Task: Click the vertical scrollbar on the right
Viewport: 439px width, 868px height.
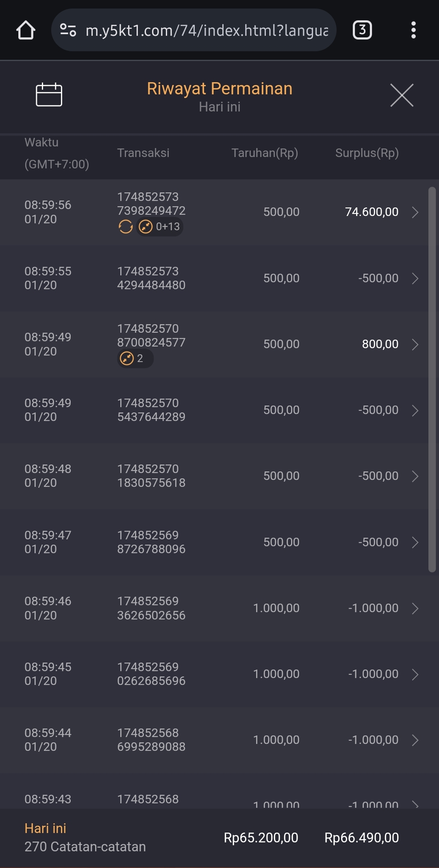Action: [x=432, y=379]
